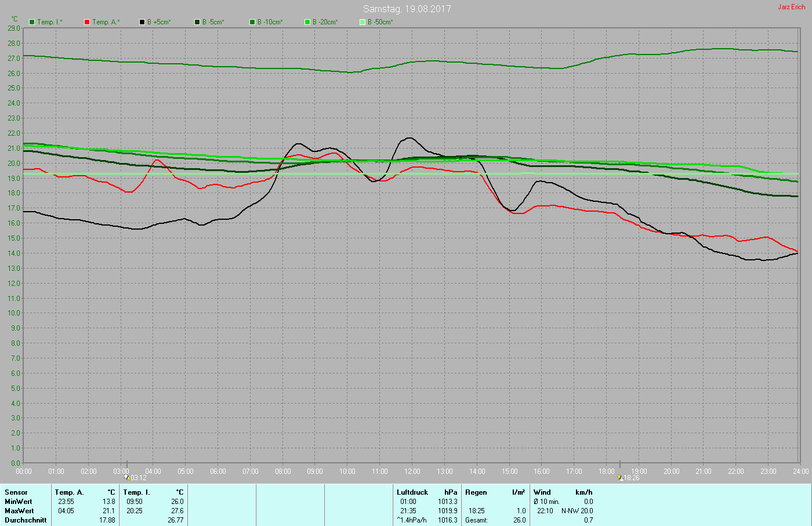Select the B -5cm* legend label
Viewport: 812px width, 526px height.
pos(213,22)
